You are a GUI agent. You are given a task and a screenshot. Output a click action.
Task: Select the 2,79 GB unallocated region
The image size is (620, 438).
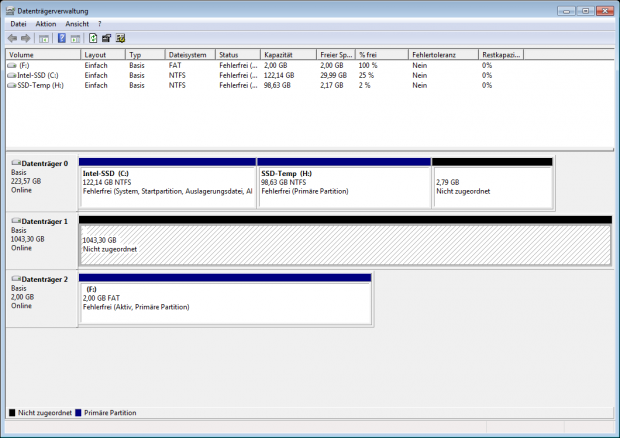[491, 186]
